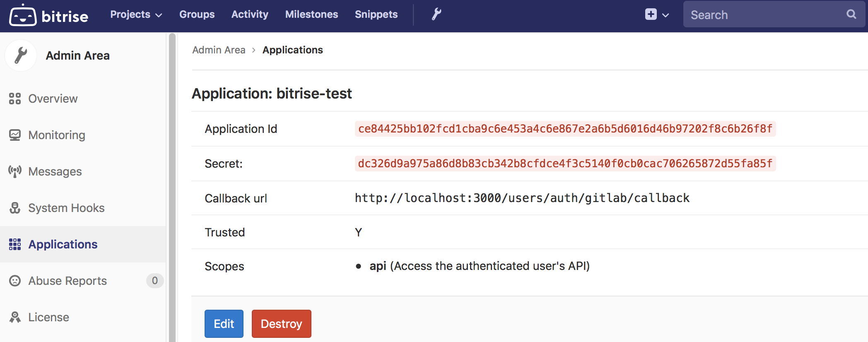Screen dimensions: 868x342
Task: Click the 'Scopes' label
Action: pos(224,266)
